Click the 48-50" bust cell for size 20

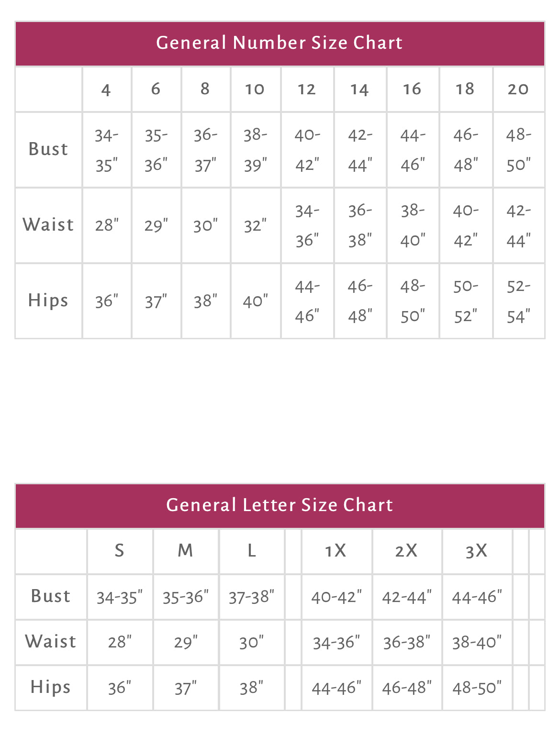518,150
